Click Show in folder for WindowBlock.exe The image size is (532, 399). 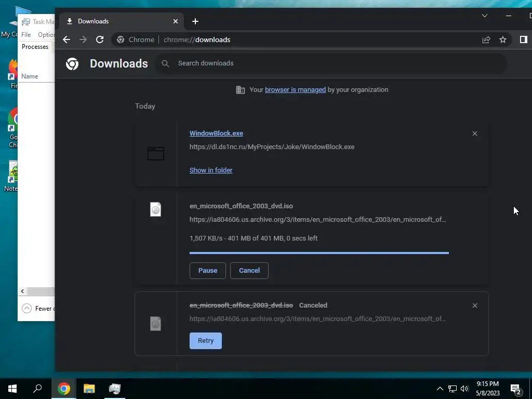tap(211, 170)
